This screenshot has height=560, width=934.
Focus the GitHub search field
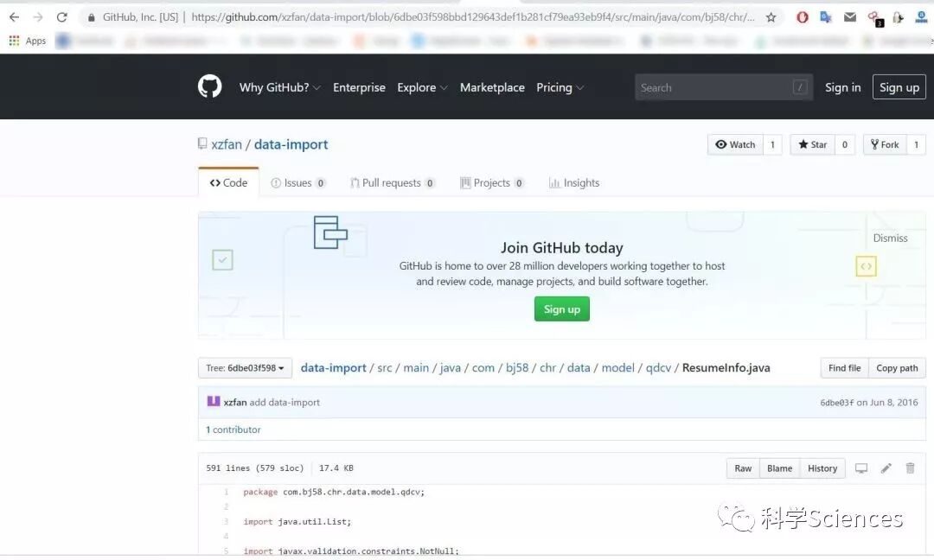pos(724,87)
